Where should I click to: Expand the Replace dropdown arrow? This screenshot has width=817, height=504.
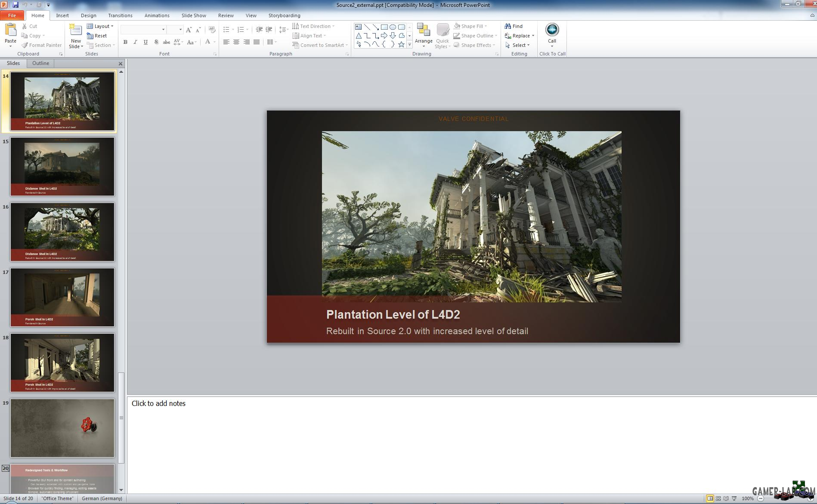point(533,36)
